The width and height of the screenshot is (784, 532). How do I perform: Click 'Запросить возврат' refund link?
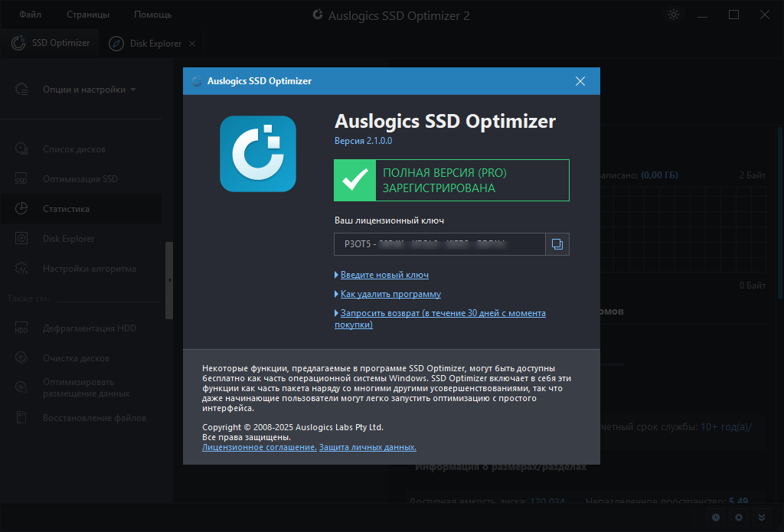point(440,318)
